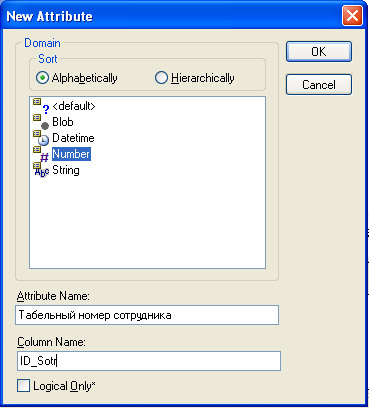The width and height of the screenshot is (369, 408).
Task: Click the String Abc icon
Action: click(x=41, y=170)
